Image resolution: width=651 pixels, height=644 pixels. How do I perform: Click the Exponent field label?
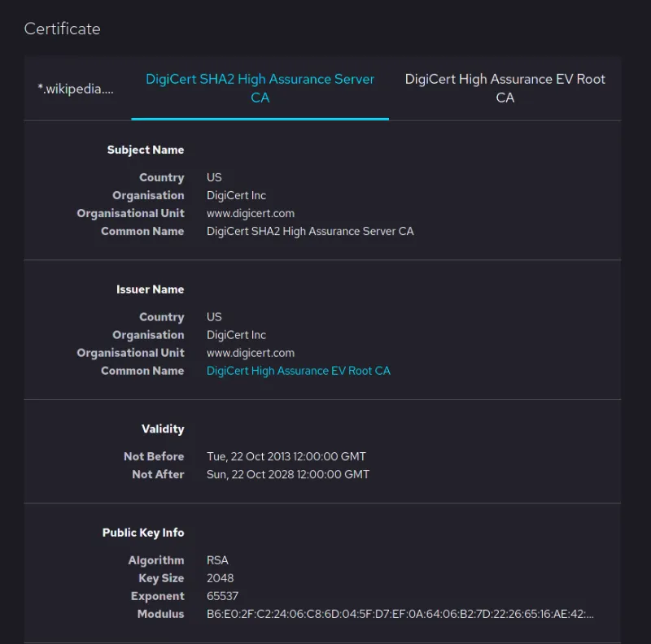pyautogui.click(x=157, y=596)
